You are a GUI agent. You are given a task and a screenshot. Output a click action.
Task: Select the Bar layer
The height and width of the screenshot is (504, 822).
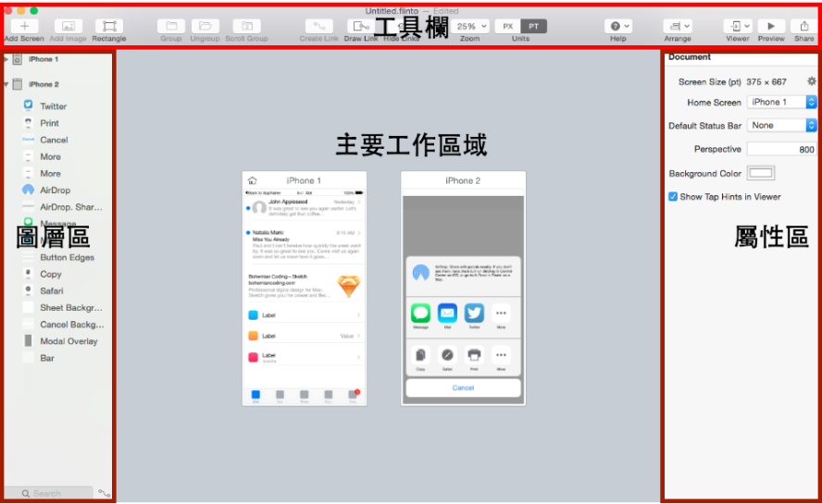point(57,358)
